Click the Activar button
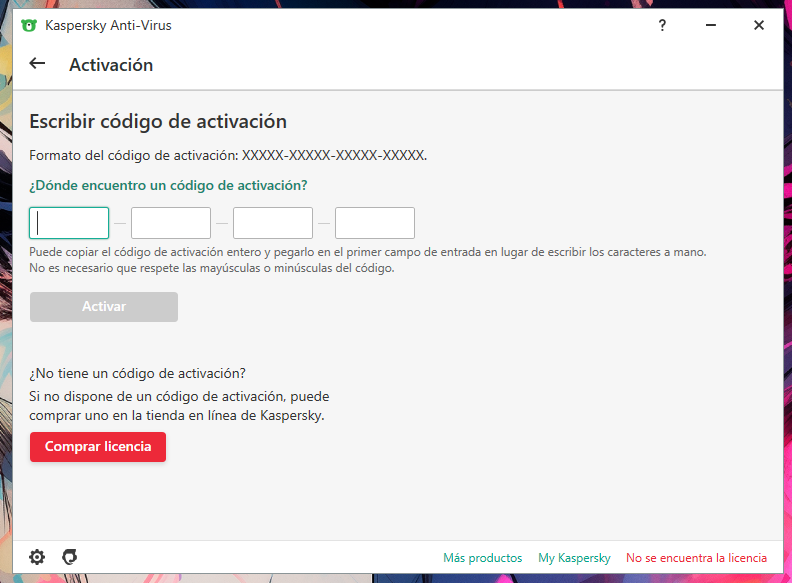The height and width of the screenshot is (583, 792). 104,307
